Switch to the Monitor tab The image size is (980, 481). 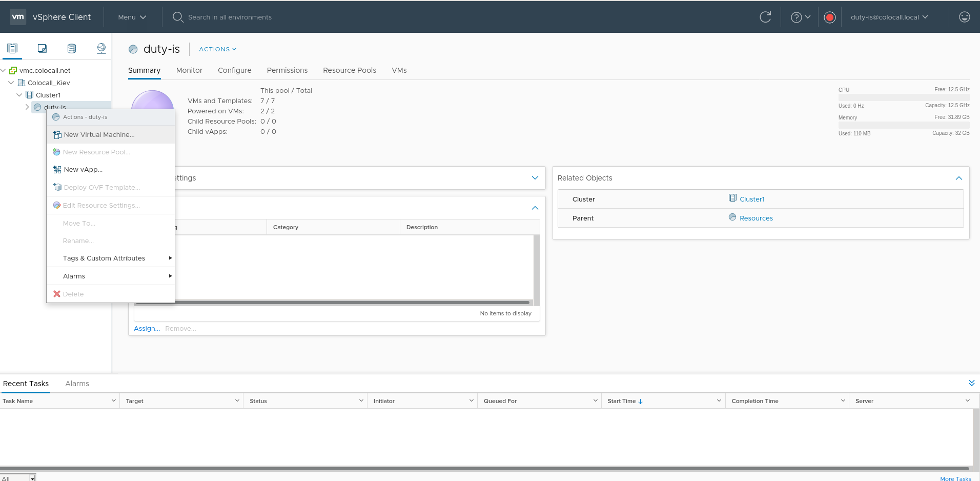click(189, 70)
